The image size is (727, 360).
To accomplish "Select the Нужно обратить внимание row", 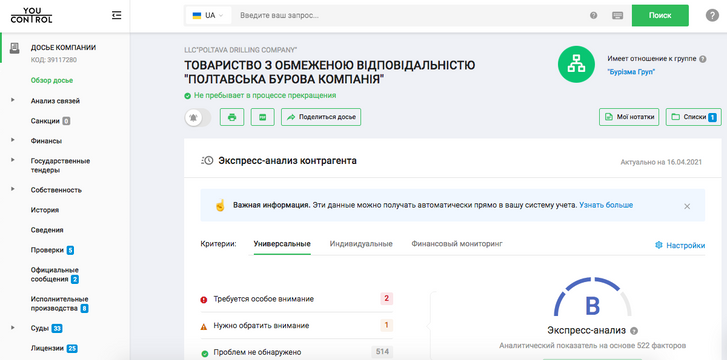I will [297, 326].
